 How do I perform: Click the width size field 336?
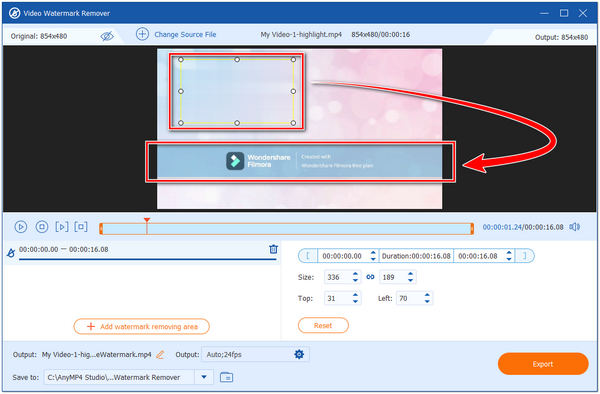(337, 277)
